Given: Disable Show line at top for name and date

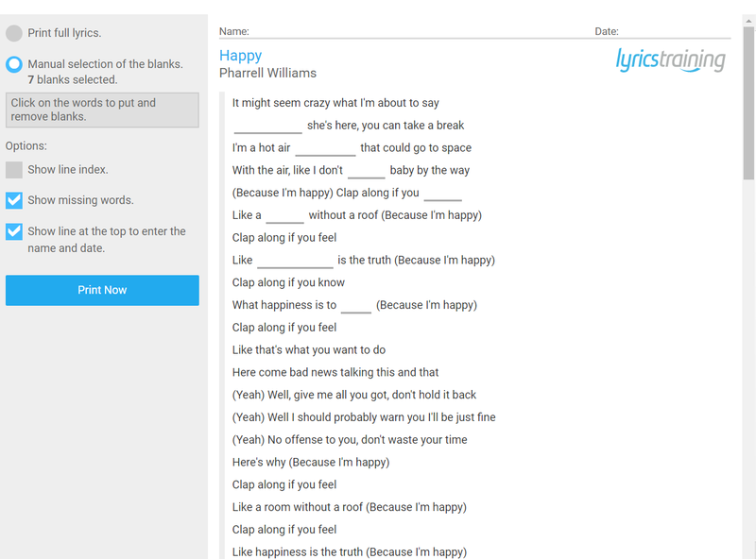Looking at the screenshot, I should coord(14,231).
